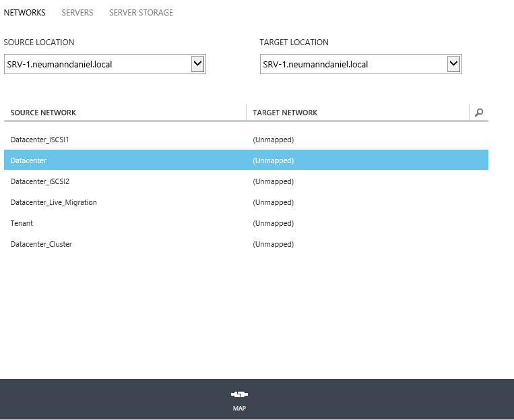
Task: Click Unmapped target for Datacenter_Live_Migration
Action: pyautogui.click(x=273, y=202)
